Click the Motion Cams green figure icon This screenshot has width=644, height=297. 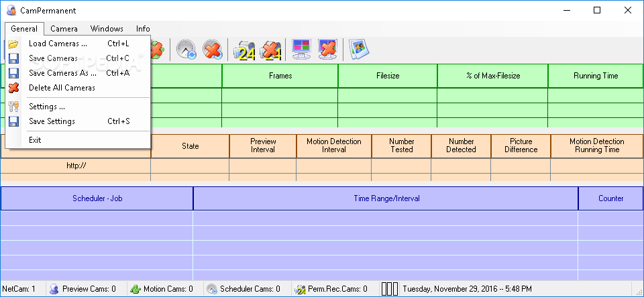tap(136, 289)
